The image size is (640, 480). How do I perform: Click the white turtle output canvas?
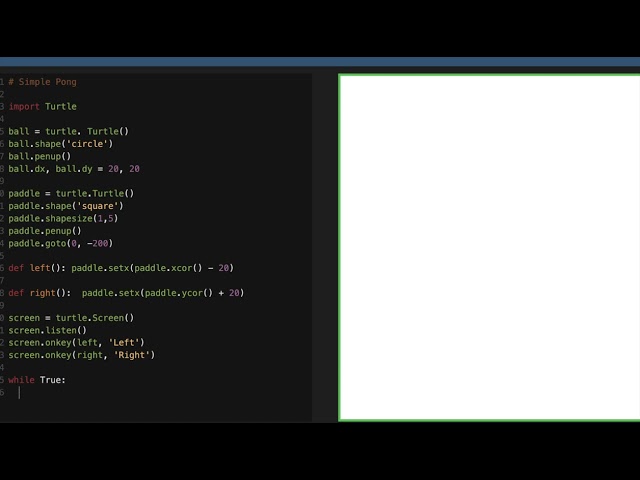(489, 247)
